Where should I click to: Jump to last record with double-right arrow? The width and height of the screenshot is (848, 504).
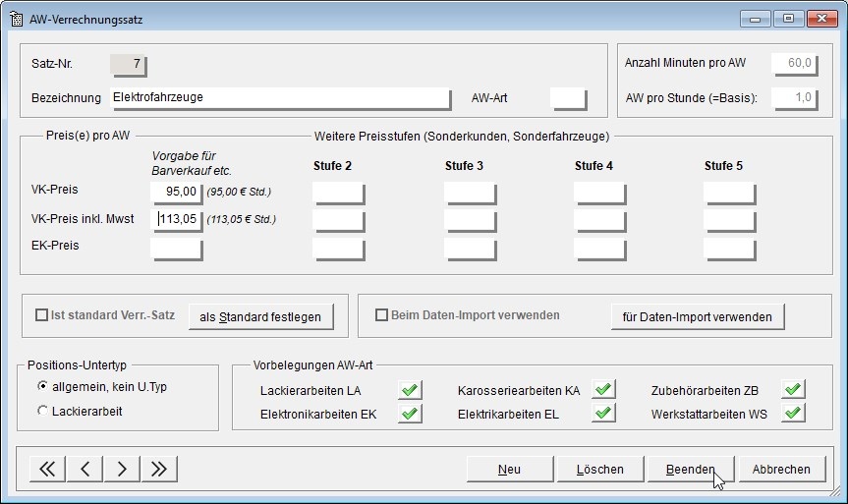[159, 469]
